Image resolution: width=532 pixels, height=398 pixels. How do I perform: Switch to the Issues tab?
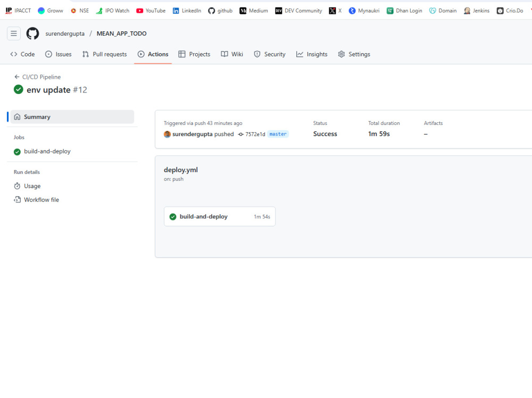[x=59, y=54]
